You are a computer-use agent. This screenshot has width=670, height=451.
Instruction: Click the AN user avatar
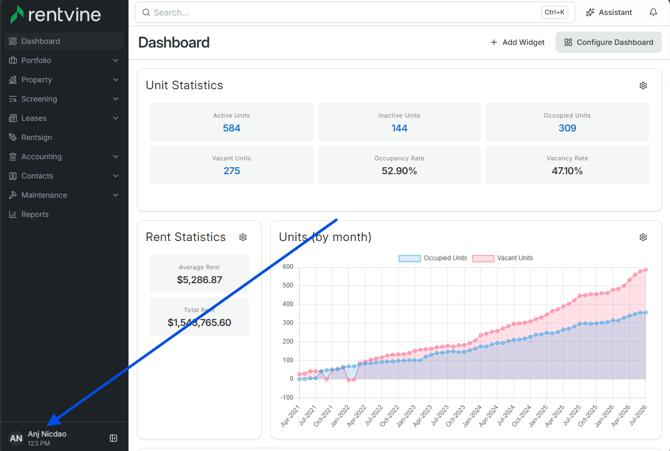coord(16,438)
